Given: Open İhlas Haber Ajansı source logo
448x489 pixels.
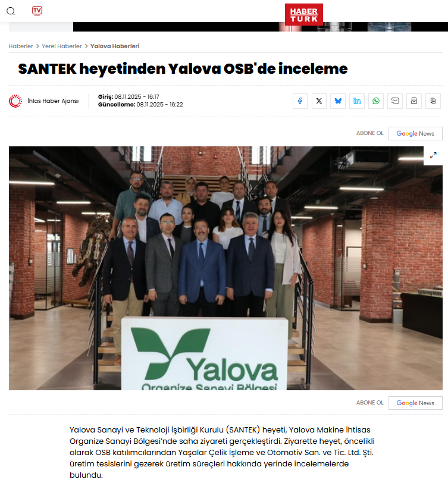Looking at the screenshot, I should pos(15,101).
